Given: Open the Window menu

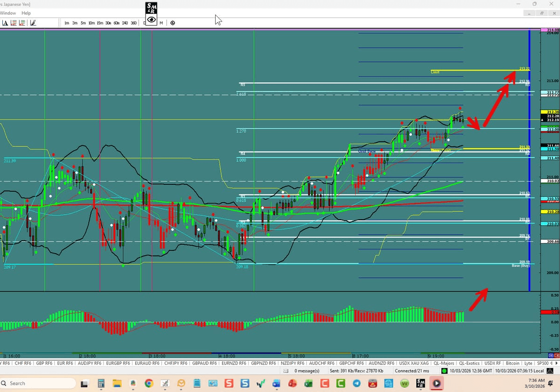Looking at the screenshot, I should [8, 13].
